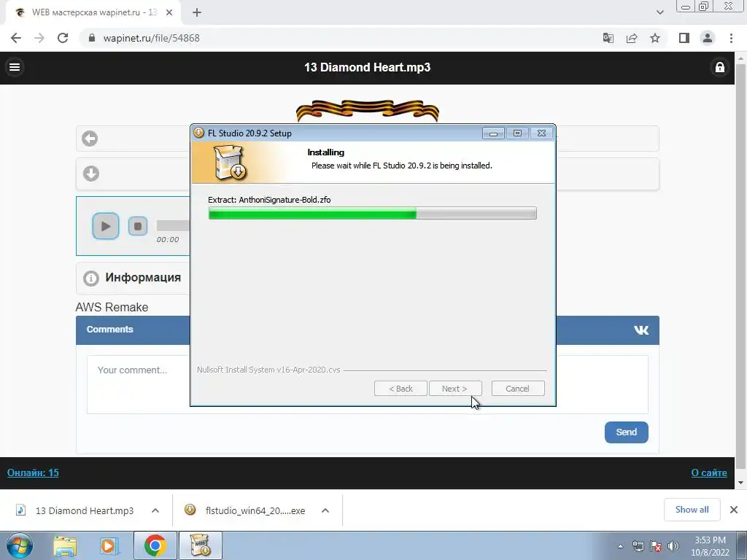The height and width of the screenshot is (560, 747).
Task: Open new tab with plus button
Action: 197,12
